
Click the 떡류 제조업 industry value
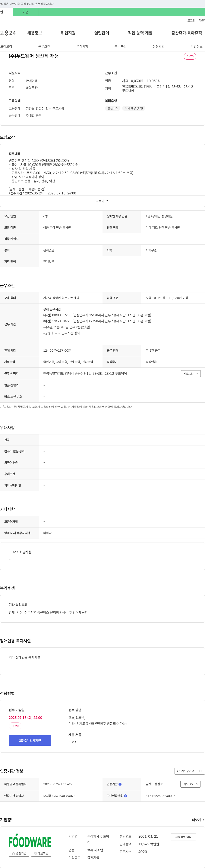point(95,850)
